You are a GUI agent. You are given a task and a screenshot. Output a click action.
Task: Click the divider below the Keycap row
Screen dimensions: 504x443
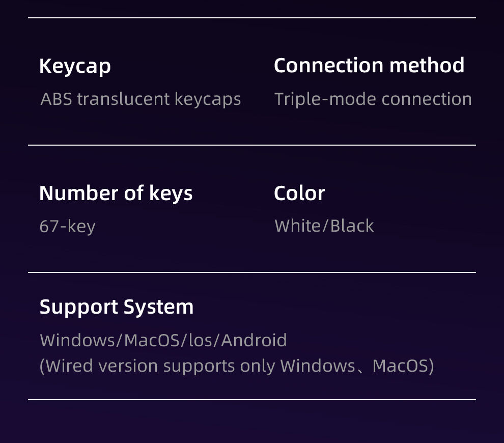252,145
